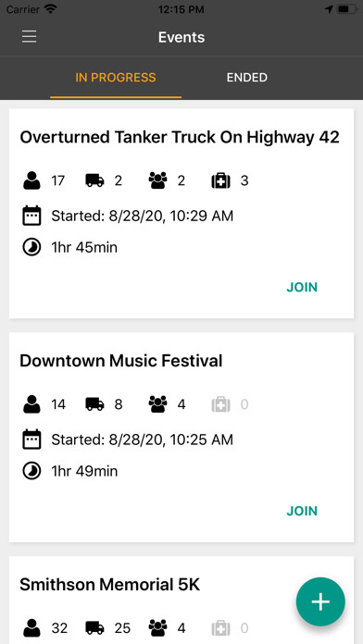The image size is (363, 644).
Task: Select the IN PROGRESS tab
Action: coord(116,77)
